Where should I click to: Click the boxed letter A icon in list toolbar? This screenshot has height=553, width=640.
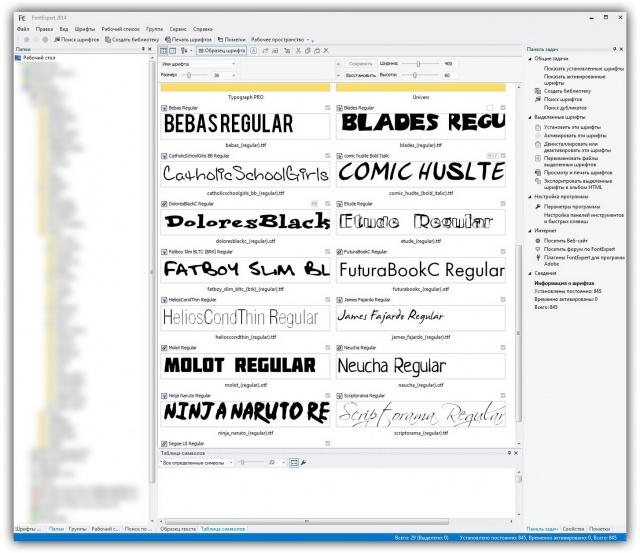point(253,51)
